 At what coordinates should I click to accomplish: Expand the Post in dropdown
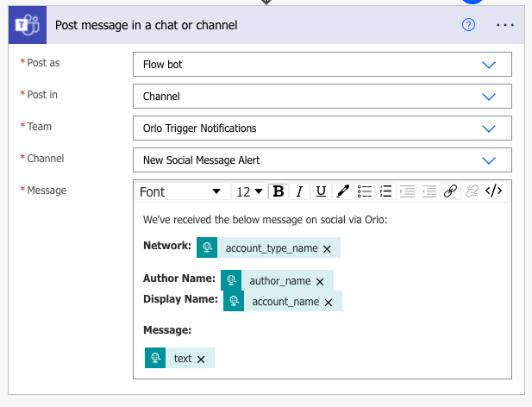click(489, 97)
